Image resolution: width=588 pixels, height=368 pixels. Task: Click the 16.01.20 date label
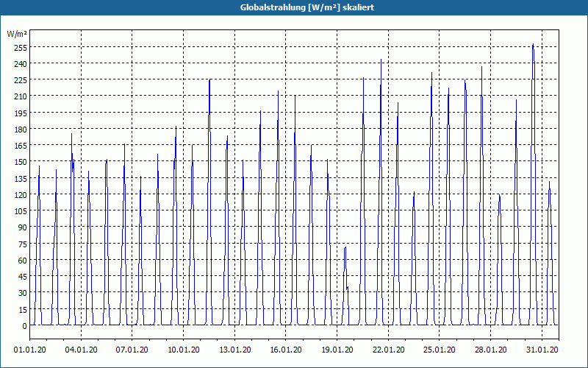(286, 350)
